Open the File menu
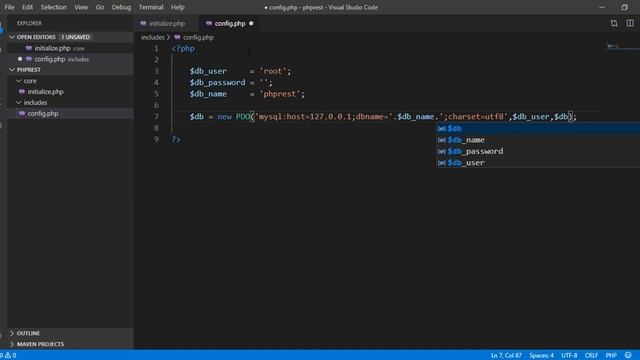This screenshot has width=640, height=360. [x=9, y=7]
